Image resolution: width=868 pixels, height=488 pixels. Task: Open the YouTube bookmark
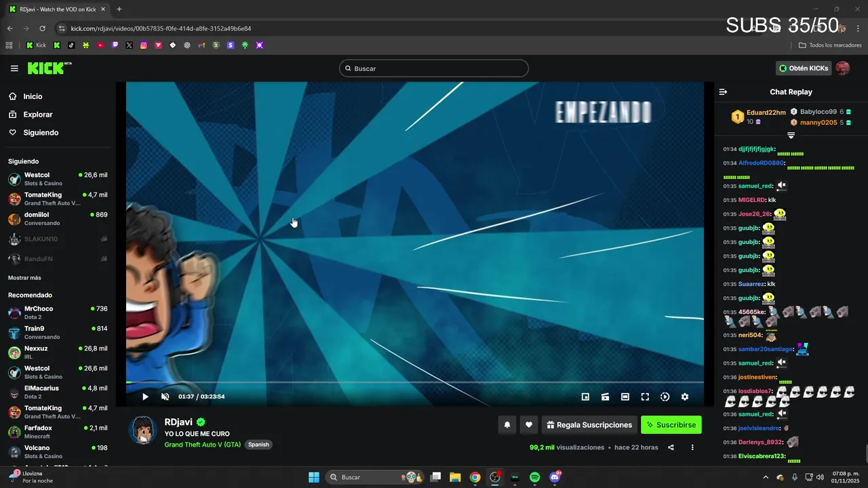pos(100,45)
